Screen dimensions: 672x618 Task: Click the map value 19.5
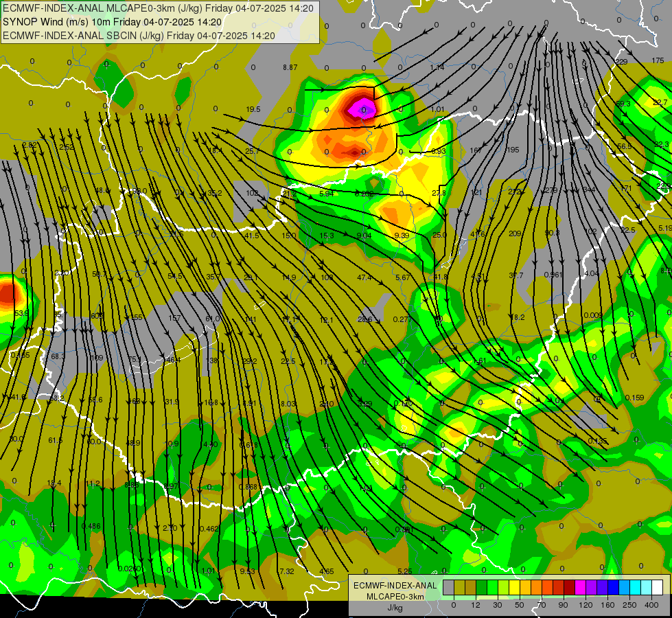(253, 109)
